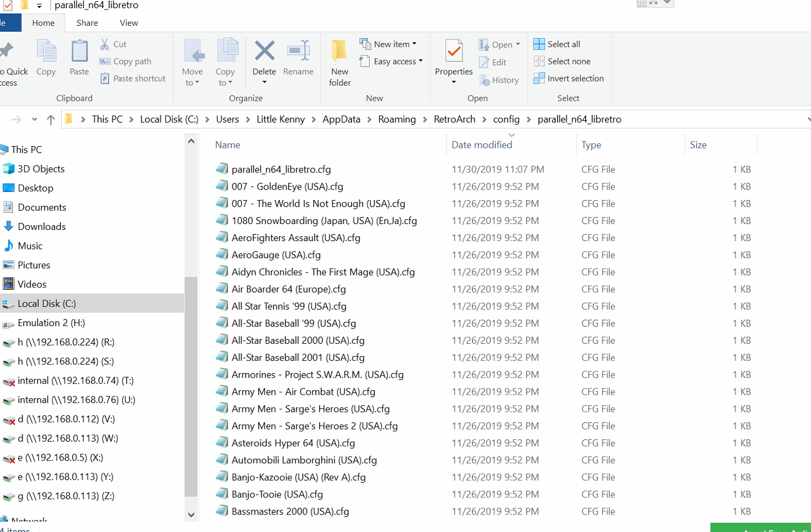Show file History
The height and width of the screenshot is (532, 811).
(x=499, y=80)
